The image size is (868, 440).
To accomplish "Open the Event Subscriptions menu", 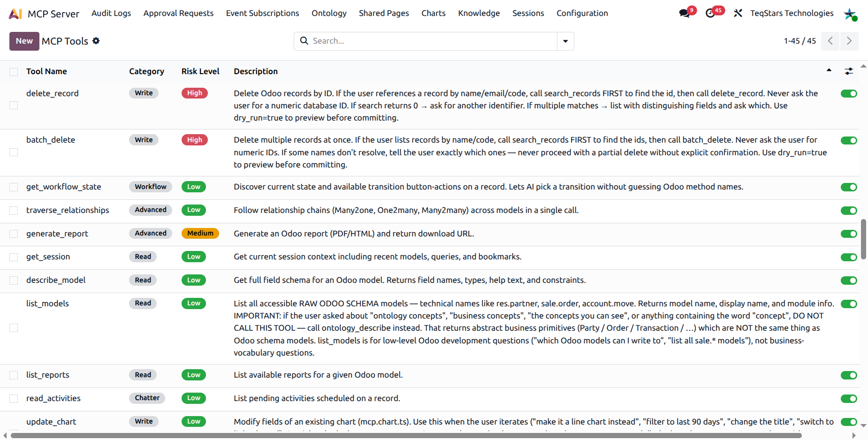I will [262, 13].
